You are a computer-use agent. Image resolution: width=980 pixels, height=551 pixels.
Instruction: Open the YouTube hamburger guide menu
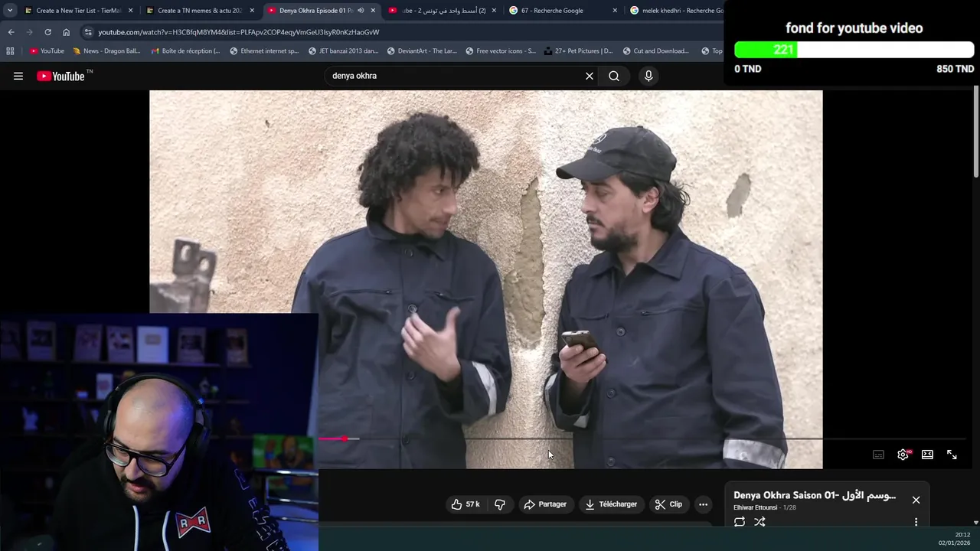pos(18,76)
